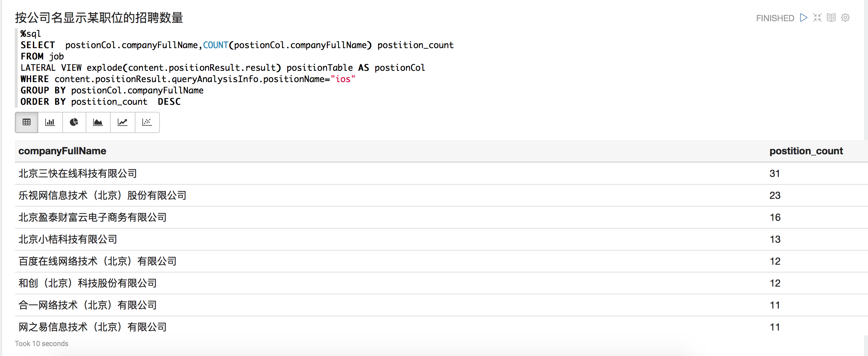Select row 乐视网信息技术（北京）股份有限公司

[x=441, y=195]
